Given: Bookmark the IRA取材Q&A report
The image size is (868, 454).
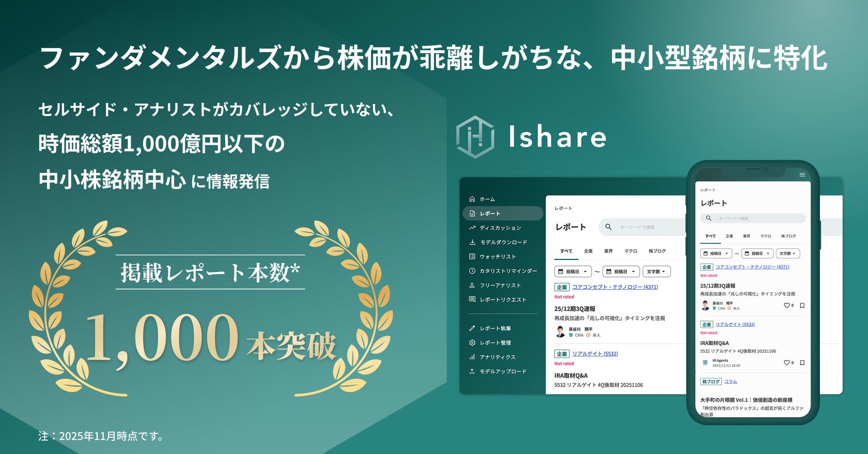Looking at the screenshot, I should coord(802,363).
